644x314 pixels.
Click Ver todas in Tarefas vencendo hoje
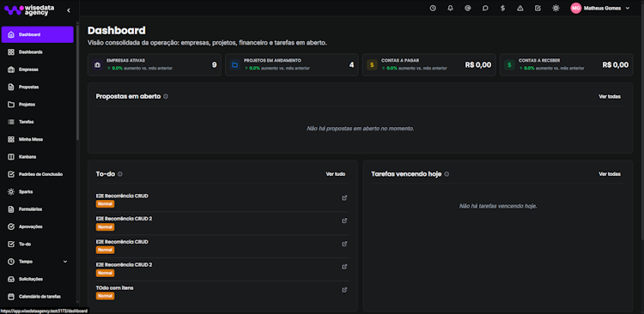coord(610,174)
